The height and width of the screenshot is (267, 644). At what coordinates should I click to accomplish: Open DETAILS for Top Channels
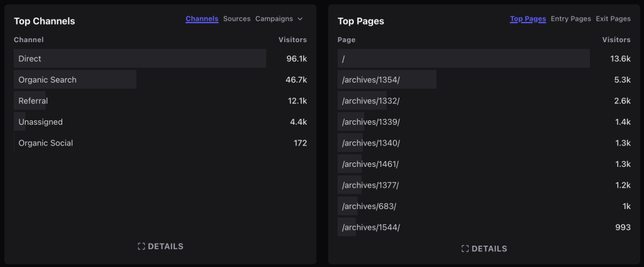(165, 246)
